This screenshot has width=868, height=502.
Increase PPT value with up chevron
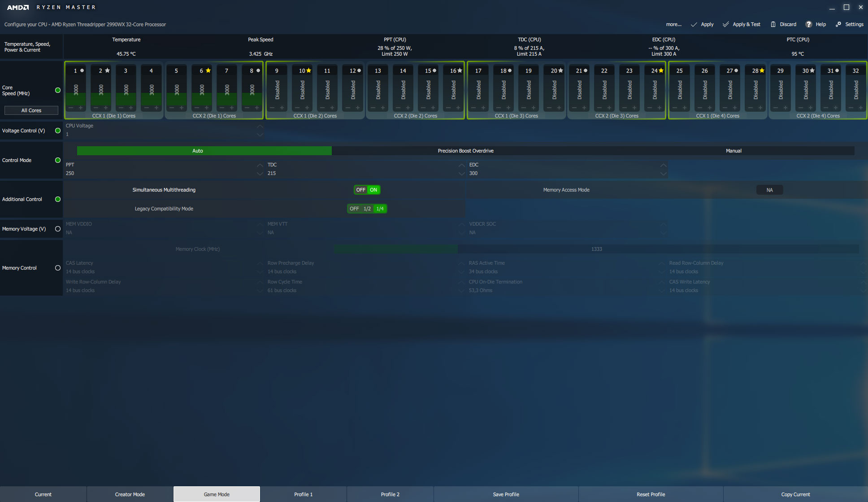pos(260,165)
